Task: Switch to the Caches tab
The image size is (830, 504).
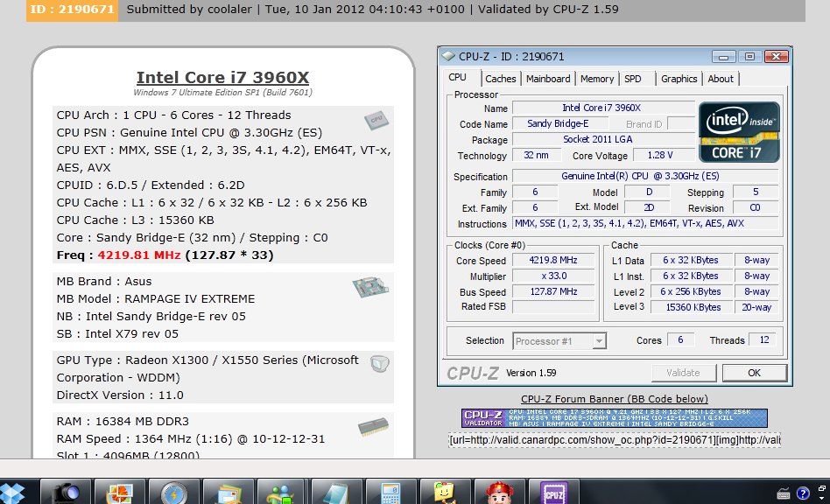Action: 500,79
